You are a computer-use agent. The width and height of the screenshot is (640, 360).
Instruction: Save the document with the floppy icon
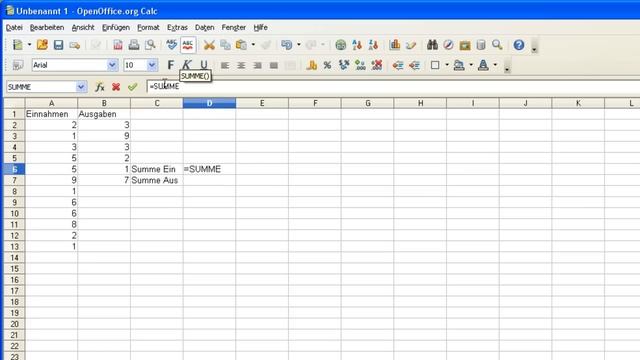[x=58, y=45]
